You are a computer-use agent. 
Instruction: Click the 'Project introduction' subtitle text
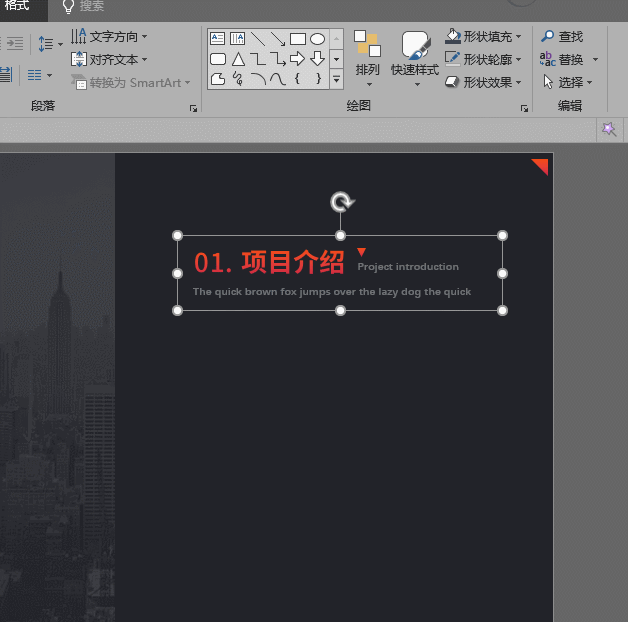(x=408, y=267)
